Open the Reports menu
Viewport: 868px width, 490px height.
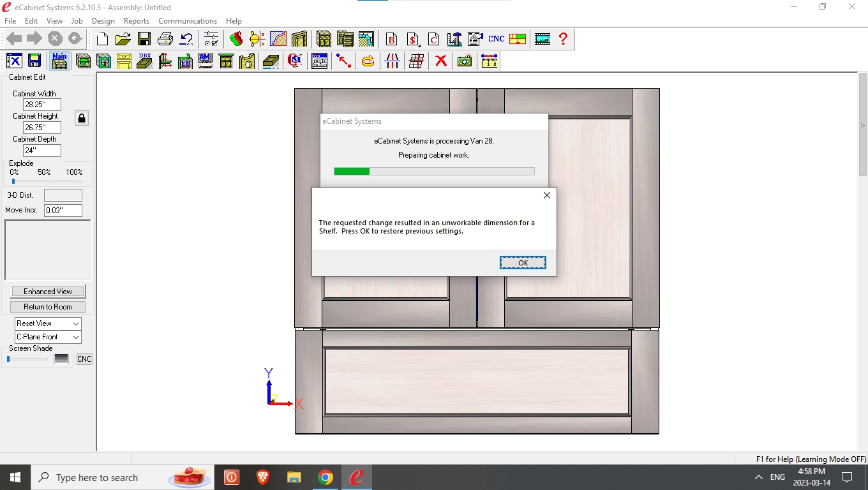(136, 21)
